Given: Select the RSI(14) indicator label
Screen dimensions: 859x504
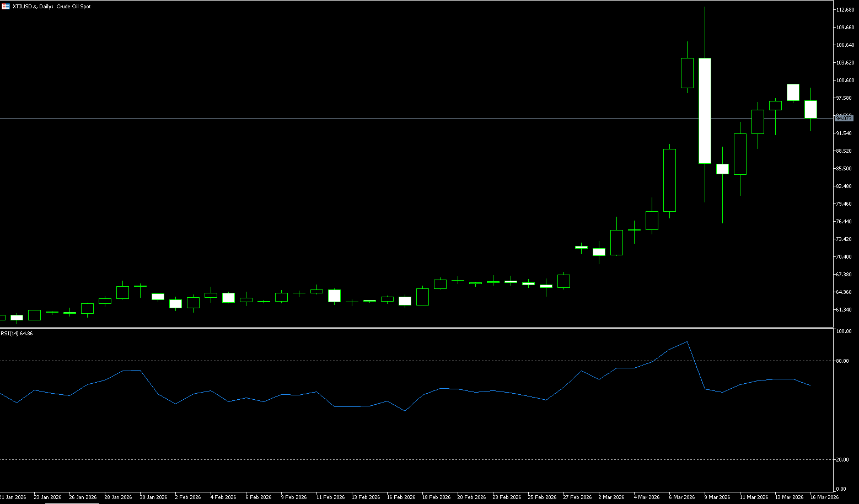Looking at the screenshot, I should (17, 334).
